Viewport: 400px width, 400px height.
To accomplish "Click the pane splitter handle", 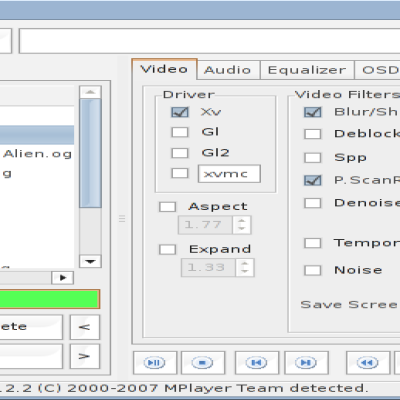I will point(122,219).
